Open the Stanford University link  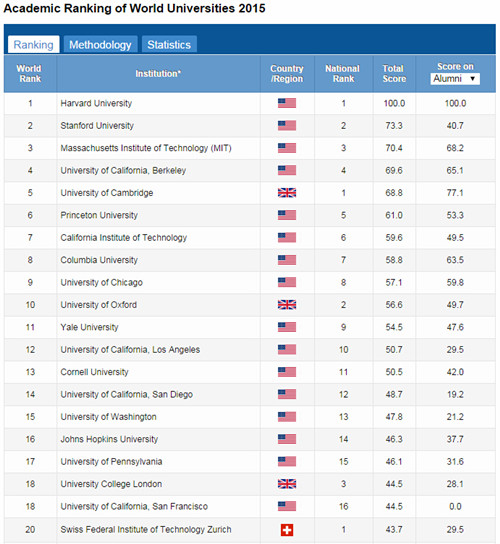point(97,126)
